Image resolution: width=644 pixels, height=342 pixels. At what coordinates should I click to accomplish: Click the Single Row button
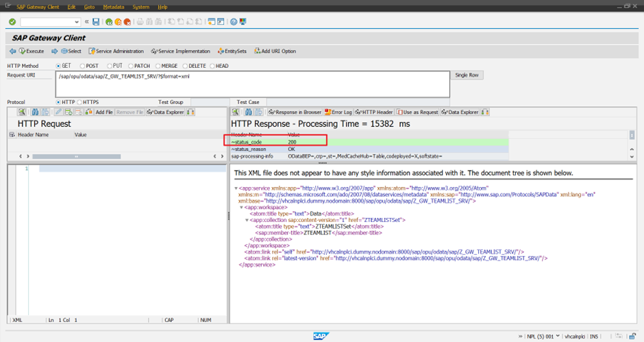[467, 75]
